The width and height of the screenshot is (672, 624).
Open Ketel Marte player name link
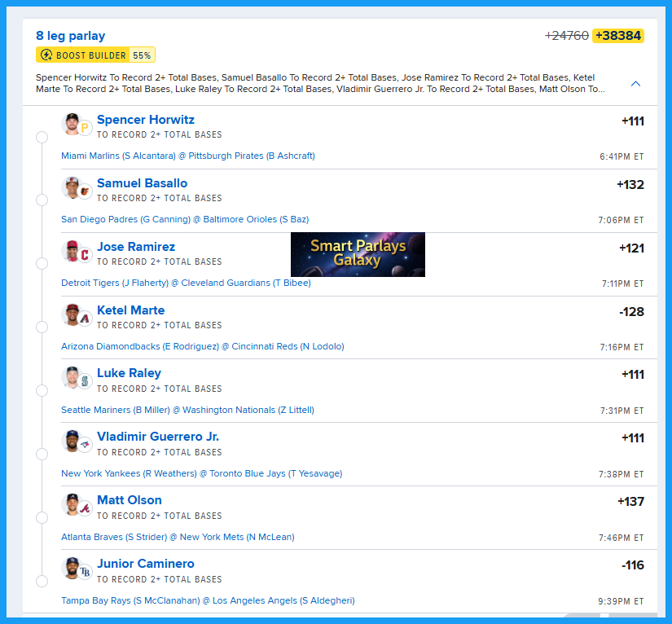[130, 310]
